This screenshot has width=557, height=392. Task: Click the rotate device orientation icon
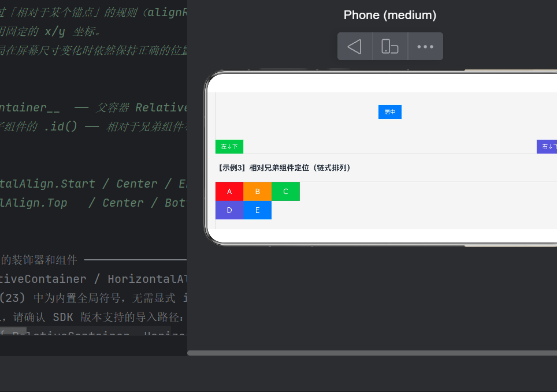[389, 47]
